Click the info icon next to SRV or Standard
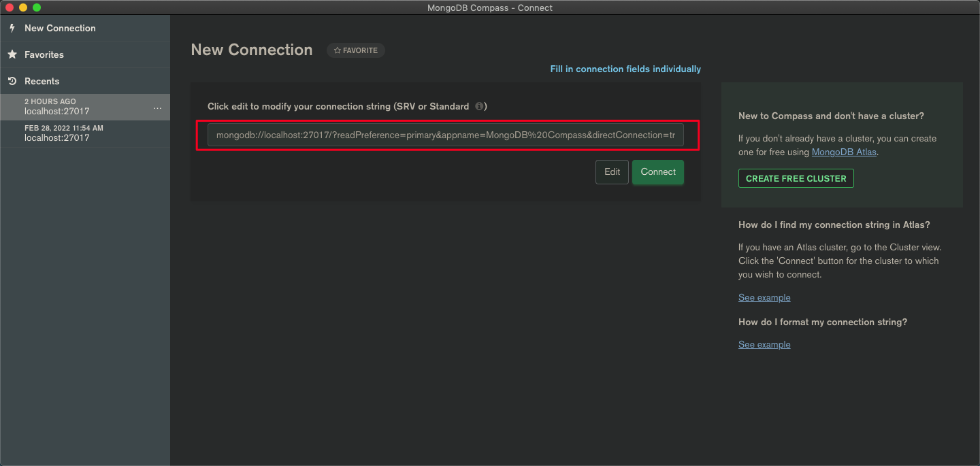Screen dimensions: 980x466 [480, 106]
